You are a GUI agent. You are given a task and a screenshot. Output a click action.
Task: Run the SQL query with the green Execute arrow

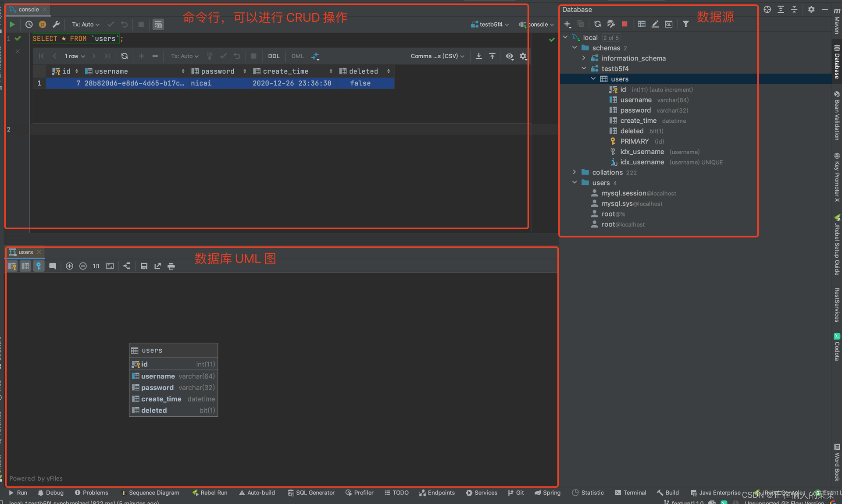(12, 25)
